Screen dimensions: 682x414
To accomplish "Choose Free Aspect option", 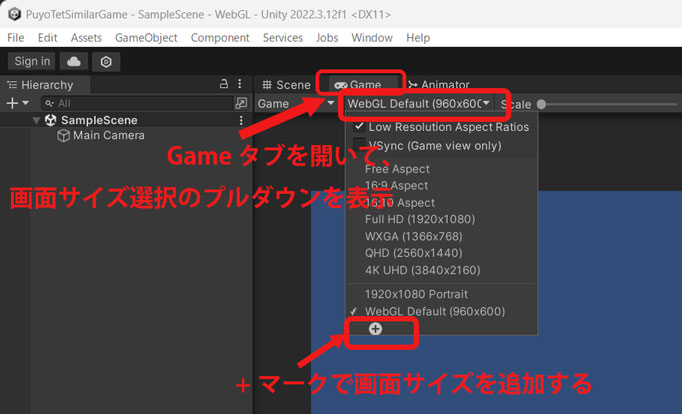I will point(397,169).
